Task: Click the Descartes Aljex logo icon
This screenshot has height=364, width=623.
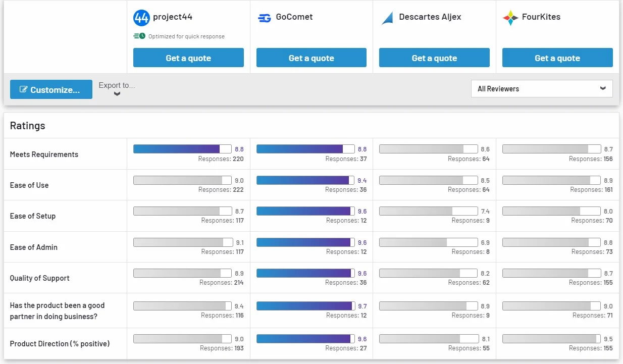Action: point(387,18)
